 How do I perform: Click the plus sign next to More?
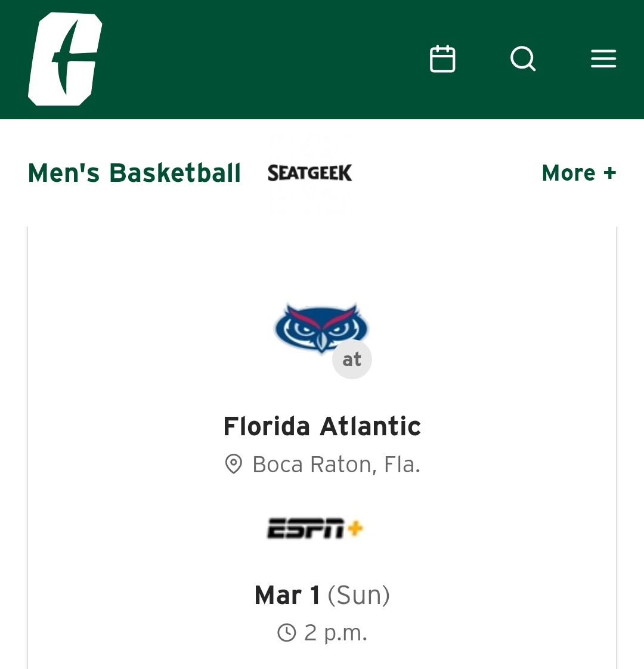point(609,173)
